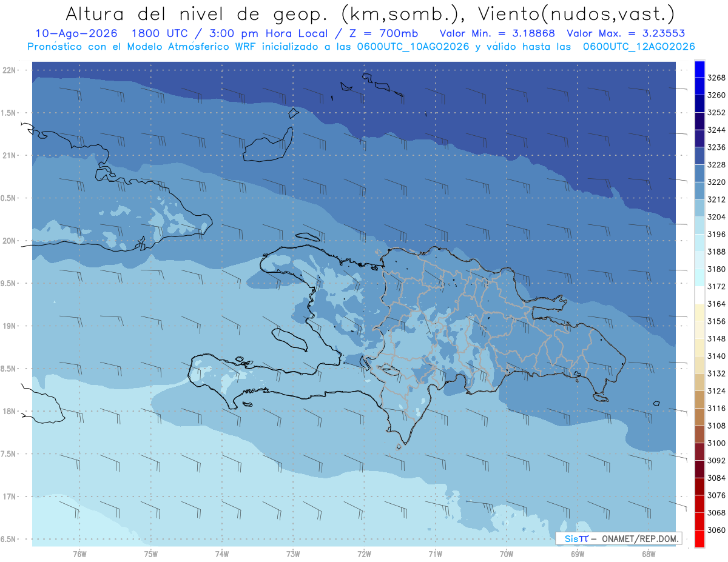Image resolution: width=728 pixels, height=562 pixels.
Task: Click the '74W' longitude label
Action: (222, 554)
